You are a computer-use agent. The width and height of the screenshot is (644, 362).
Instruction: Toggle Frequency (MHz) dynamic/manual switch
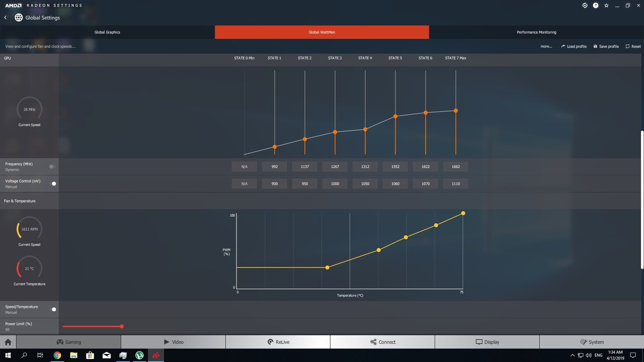pyautogui.click(x=51, y=166)
